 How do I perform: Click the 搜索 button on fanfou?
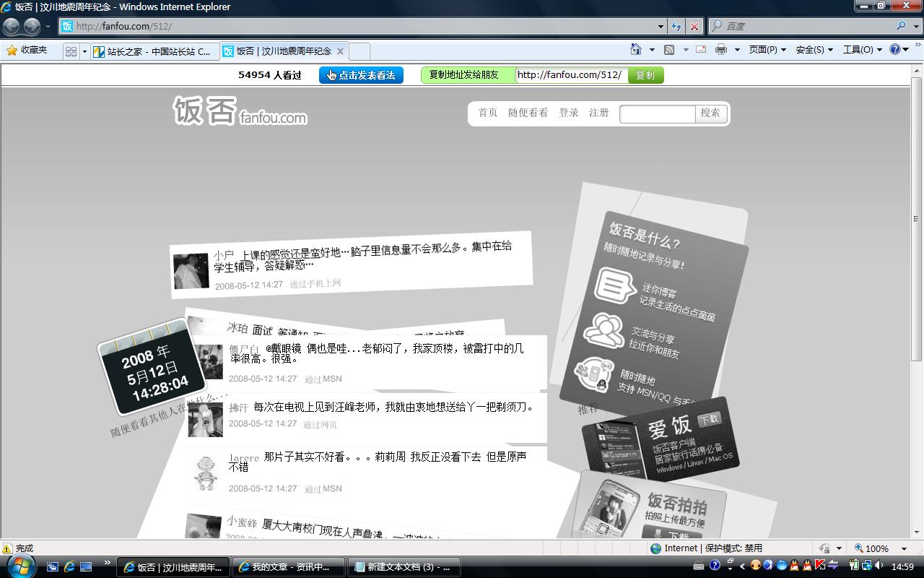point(710,113)
